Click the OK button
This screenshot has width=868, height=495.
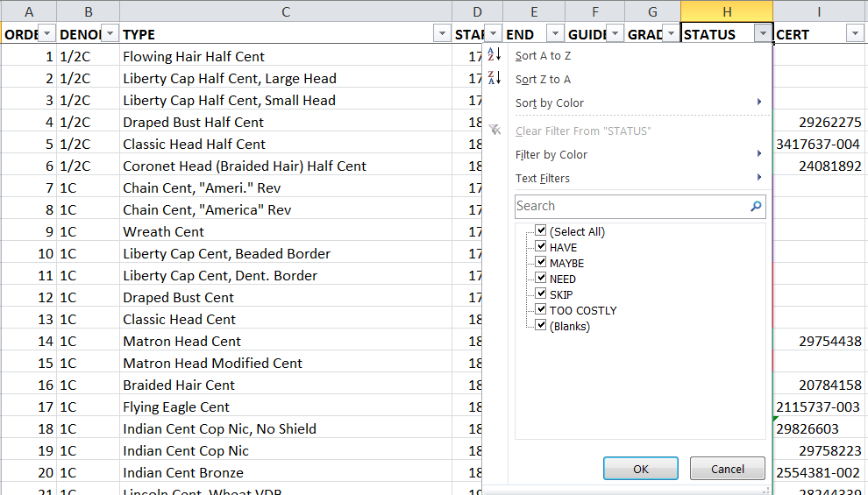pyautogui.click(x=641, y=469)
